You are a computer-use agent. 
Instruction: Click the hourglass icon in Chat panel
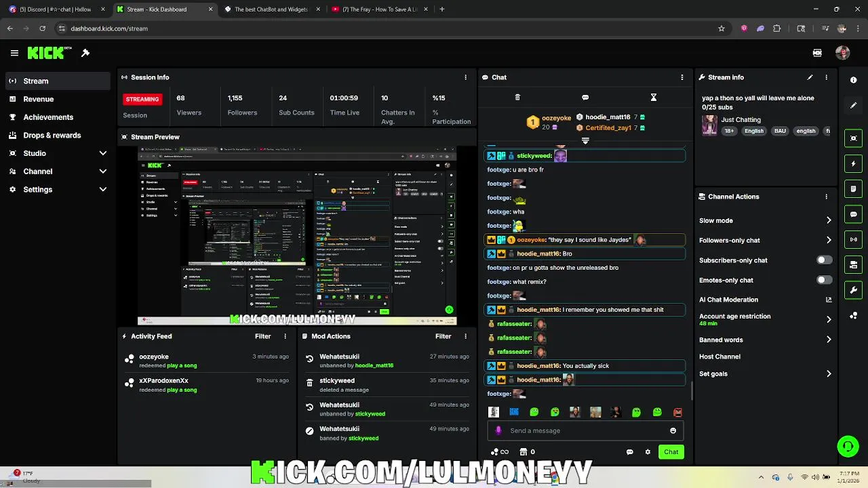(654, 98)
